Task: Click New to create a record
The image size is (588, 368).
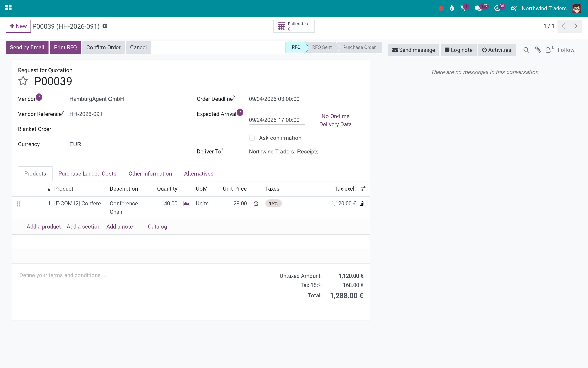Action: tap(18, 26)
